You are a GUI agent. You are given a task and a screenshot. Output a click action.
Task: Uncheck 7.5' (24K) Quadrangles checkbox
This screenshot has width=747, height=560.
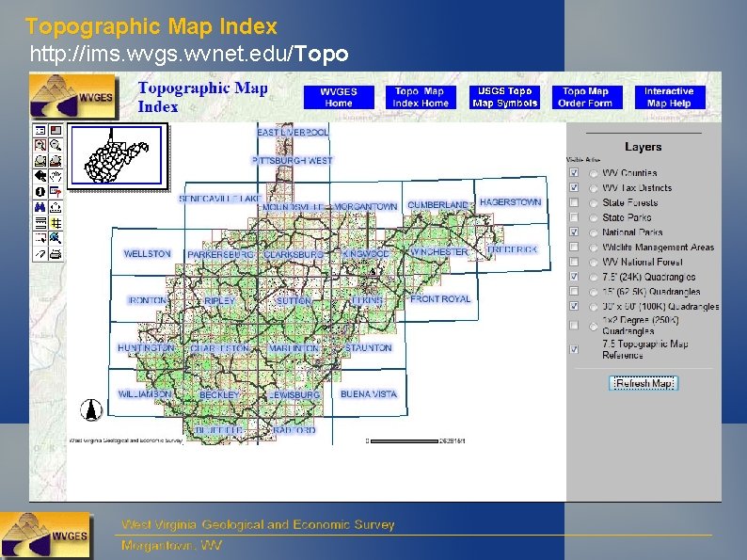pyautogui.click(x=574, y=276)
